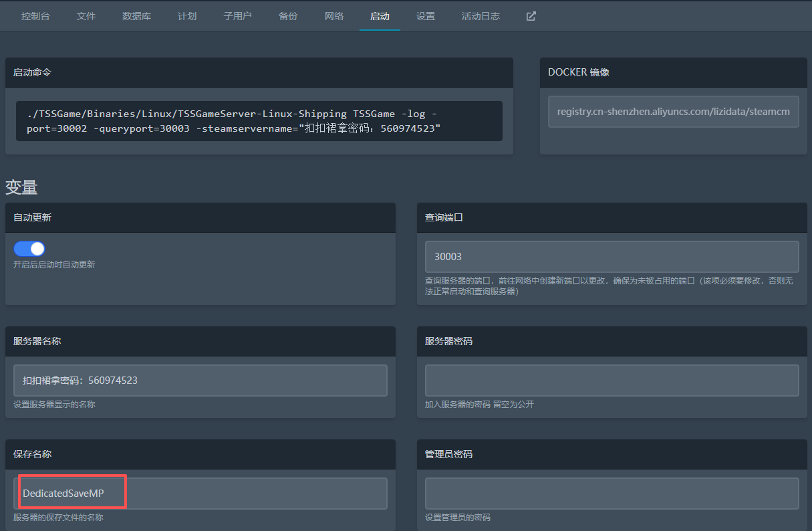Screen dimensions: 812x531
Task: Click the 变量 variables section heading
Action: [x=21, y=187]
